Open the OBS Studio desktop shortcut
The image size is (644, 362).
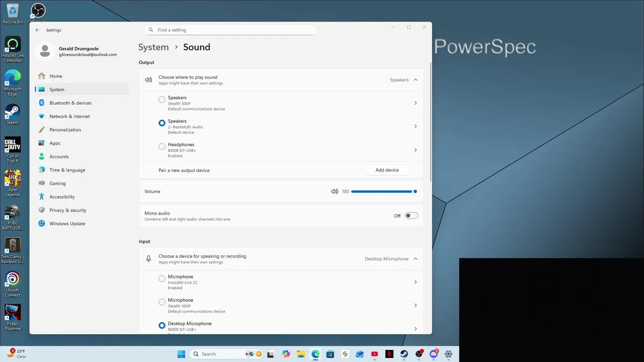pyautogui.click(x=38, y=13)
